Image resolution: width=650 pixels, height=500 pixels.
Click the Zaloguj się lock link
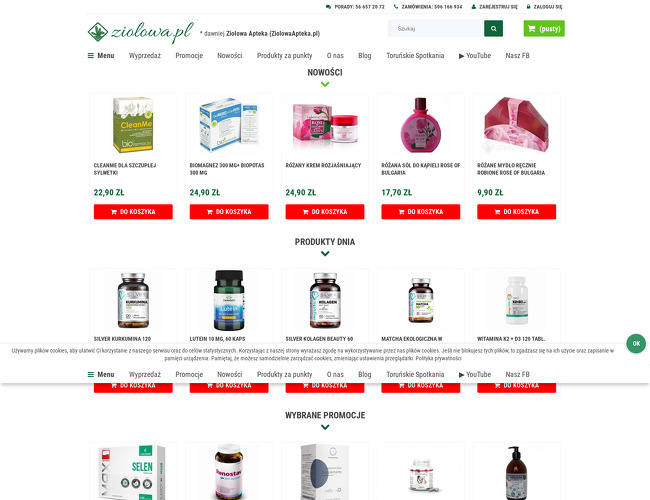click(x=544, y=7)
